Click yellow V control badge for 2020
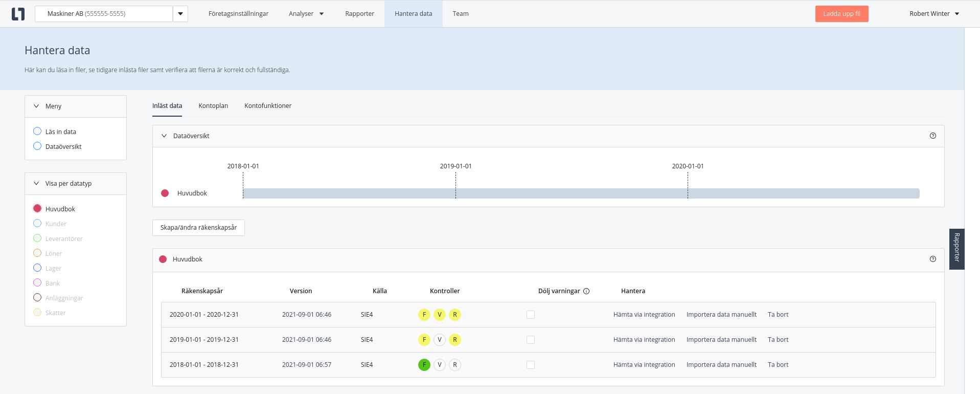Screen dimensions: 980x394 439,315
